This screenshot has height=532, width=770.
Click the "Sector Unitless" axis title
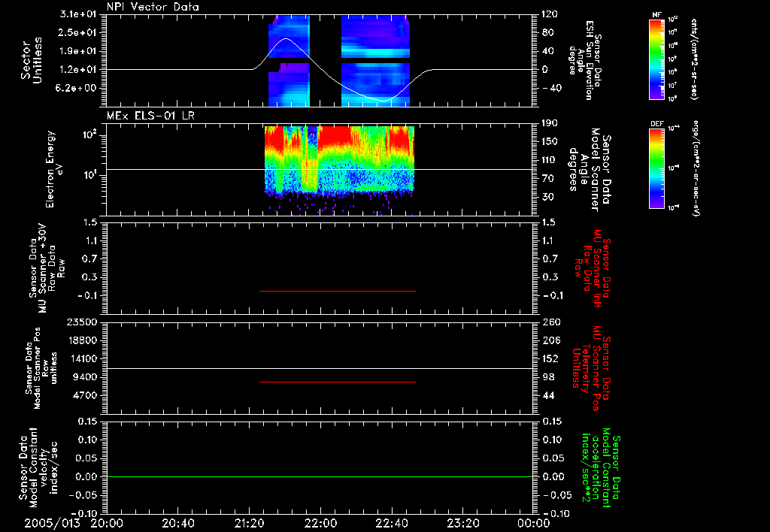(x=31, y=60)
